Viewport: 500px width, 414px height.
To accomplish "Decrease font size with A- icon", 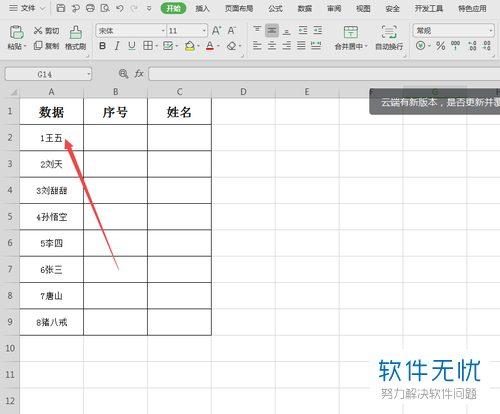I will [232, 31].
